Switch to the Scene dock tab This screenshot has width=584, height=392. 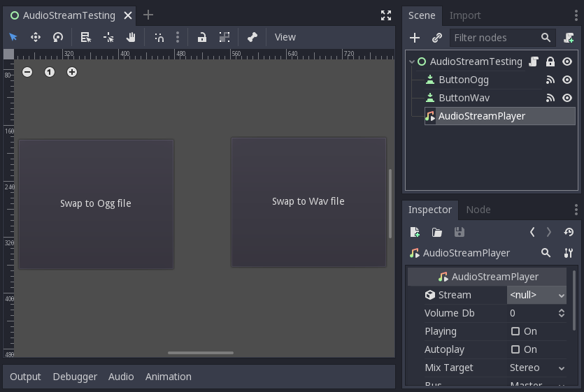tap(422, 15)
